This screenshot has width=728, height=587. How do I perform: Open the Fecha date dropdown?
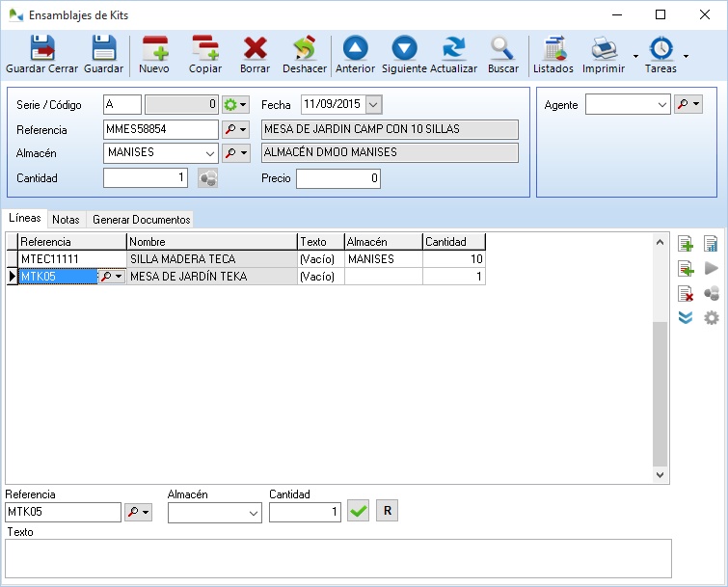coord(373,104)
